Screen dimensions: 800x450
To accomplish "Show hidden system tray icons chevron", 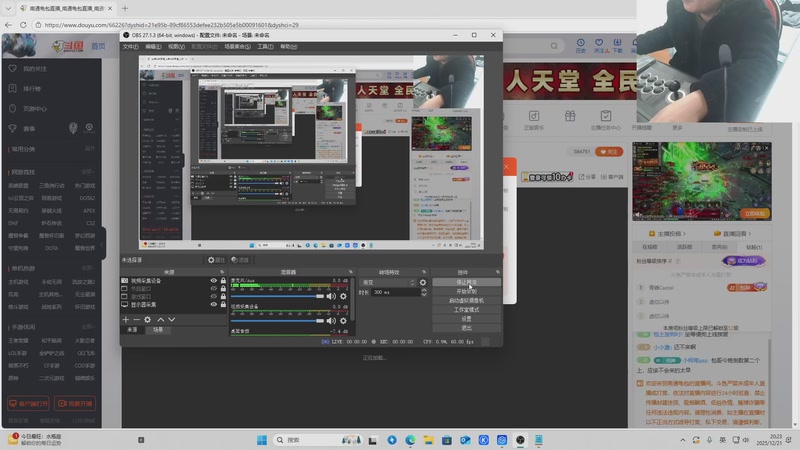I will (682, 440).
